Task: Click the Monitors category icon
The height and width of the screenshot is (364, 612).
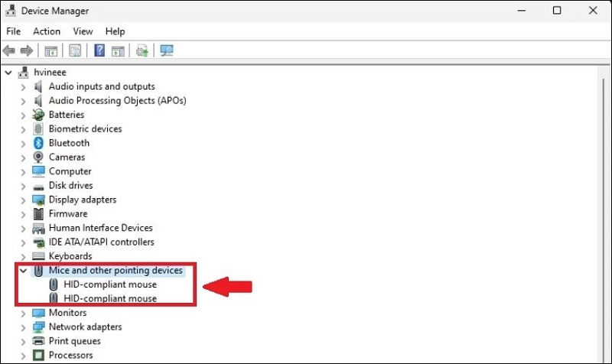Action: click(x=38, y=313)
